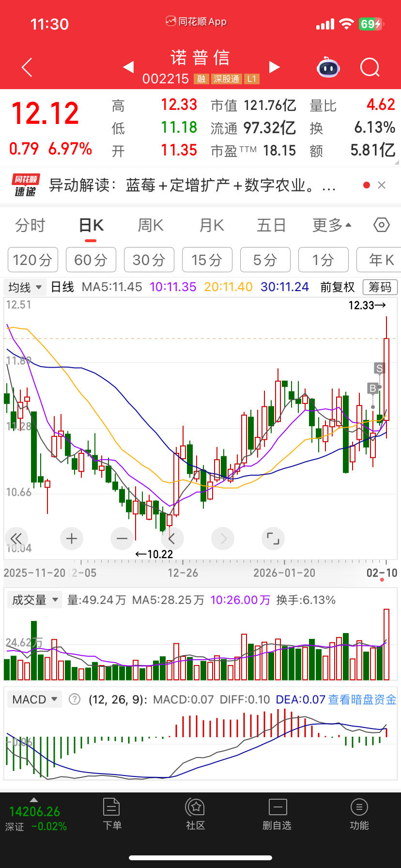The height and width of the screenshot is (868, 401).
Task: Select 1分 period
Action: pos(324,260)
